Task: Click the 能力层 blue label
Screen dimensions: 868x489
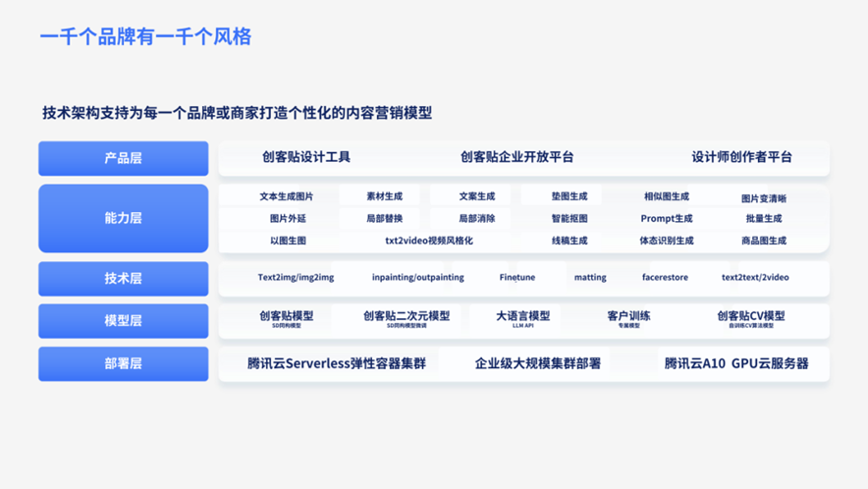Action: point(124,218)
